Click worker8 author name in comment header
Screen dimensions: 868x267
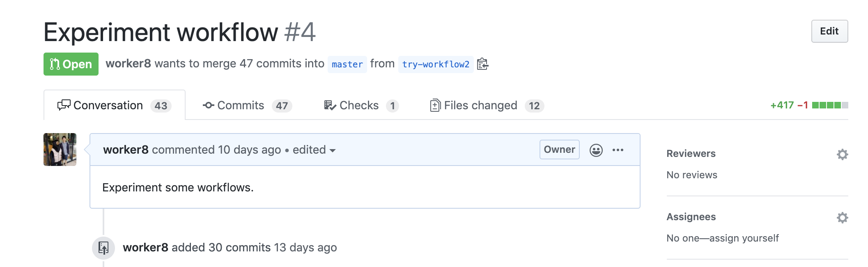(x=126, y=150)
